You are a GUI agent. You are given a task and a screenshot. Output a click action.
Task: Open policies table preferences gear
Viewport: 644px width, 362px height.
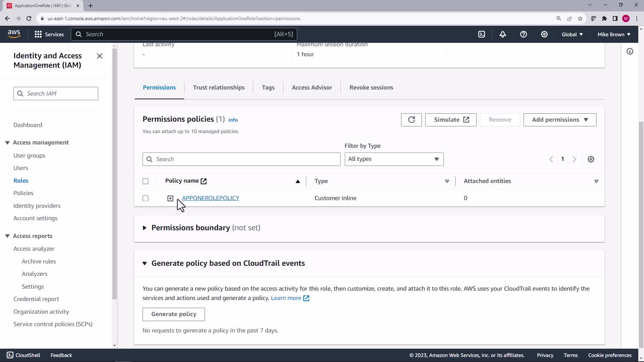coord(591,159)
